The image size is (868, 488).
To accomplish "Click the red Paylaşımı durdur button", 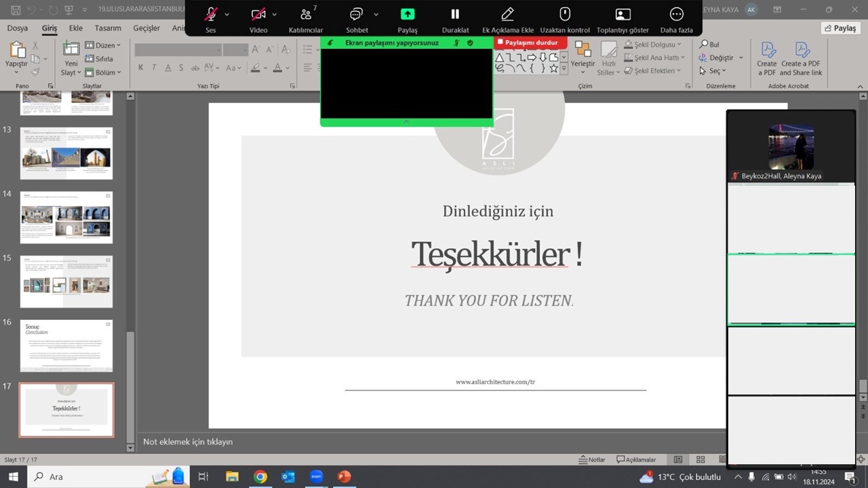I will coord(530,43).
